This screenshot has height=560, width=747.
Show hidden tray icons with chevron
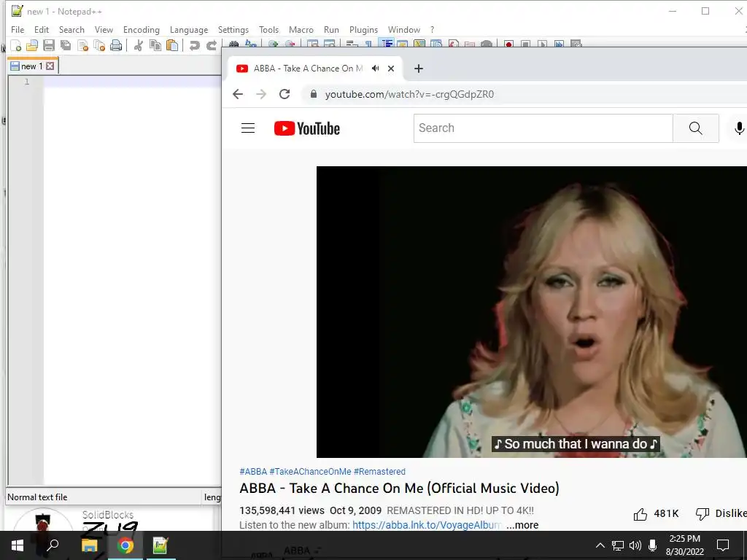(x=600, y=545)
